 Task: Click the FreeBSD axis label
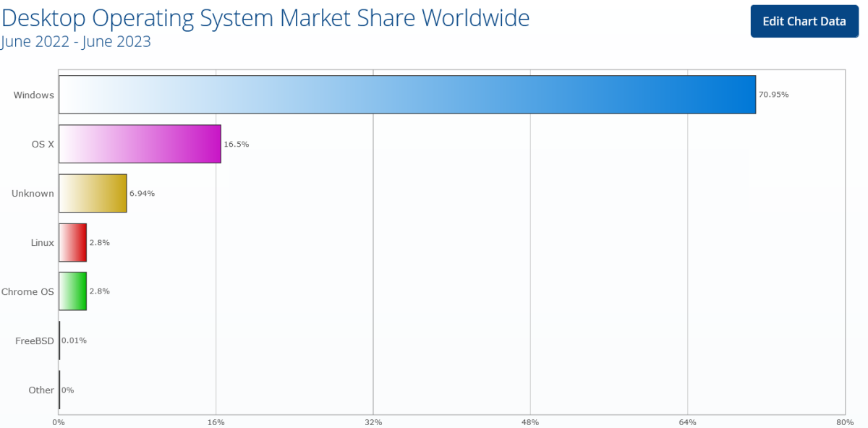click(35, 341)
